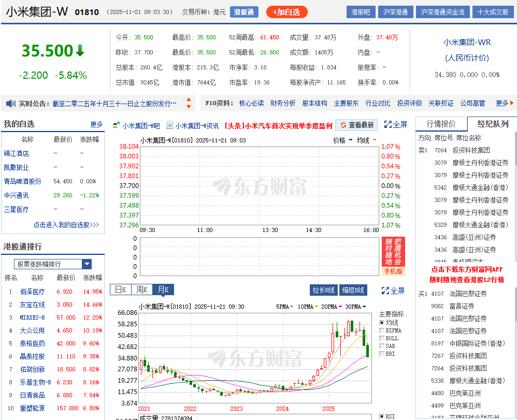This screenshot has height=420, width=517.
Task: Open the 行情报价 tab
Action: coord(441,124)
